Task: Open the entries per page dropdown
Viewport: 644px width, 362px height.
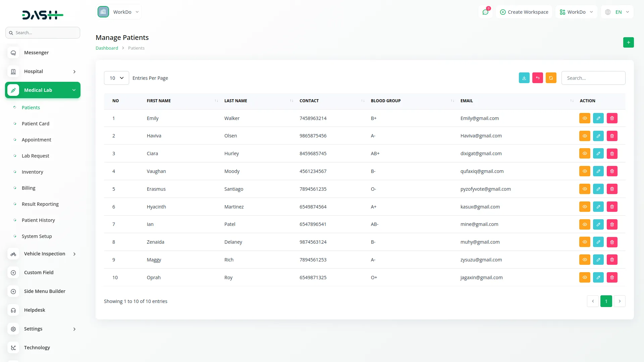Action: pos(116,78)
